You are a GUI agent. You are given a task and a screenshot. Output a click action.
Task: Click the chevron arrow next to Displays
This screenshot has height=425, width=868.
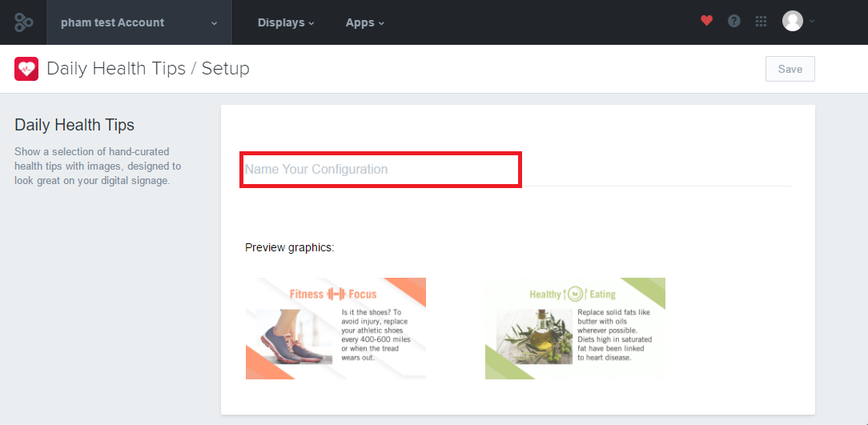(x=311, y=24)
